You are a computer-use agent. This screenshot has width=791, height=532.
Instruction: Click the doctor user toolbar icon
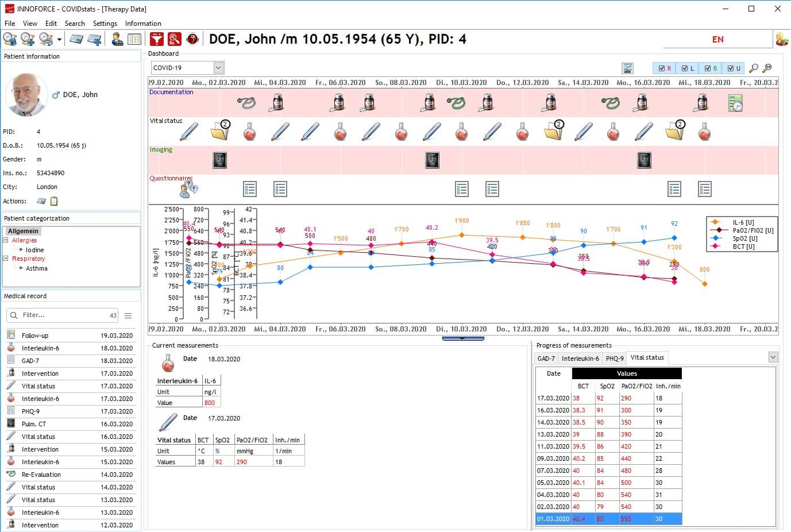pyautogui.click(x=117, y=39)
